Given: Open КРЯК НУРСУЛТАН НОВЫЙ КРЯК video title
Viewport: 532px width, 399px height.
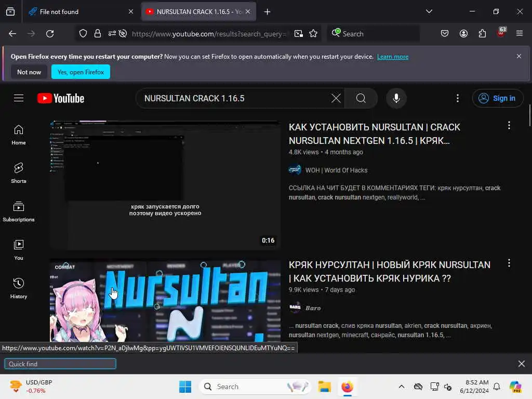Looking at the screenshot, I should click(x=390, y=271).
